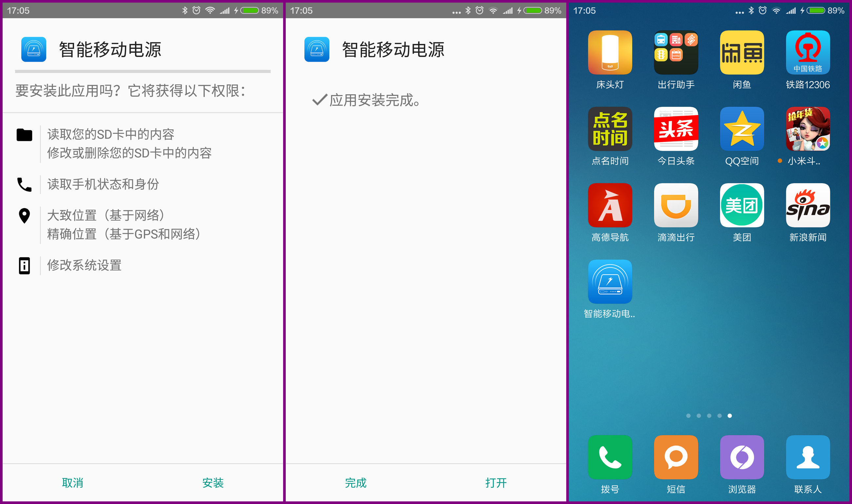852x504 pixels.
Task: Launch the 闲鱼 app
Action: (x=742, y=53)
